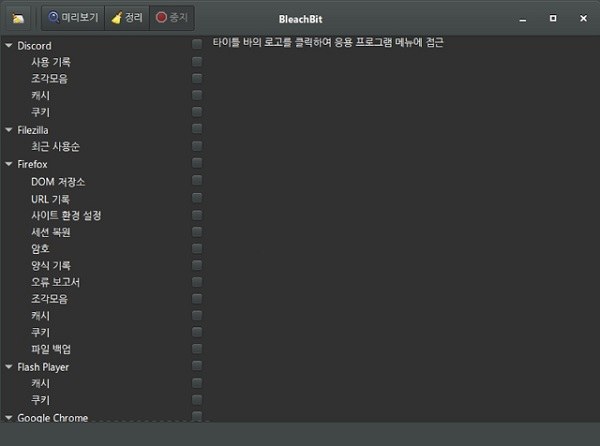Select the Flash Player tree label
The image size is (600, 446).
[43, 367]
